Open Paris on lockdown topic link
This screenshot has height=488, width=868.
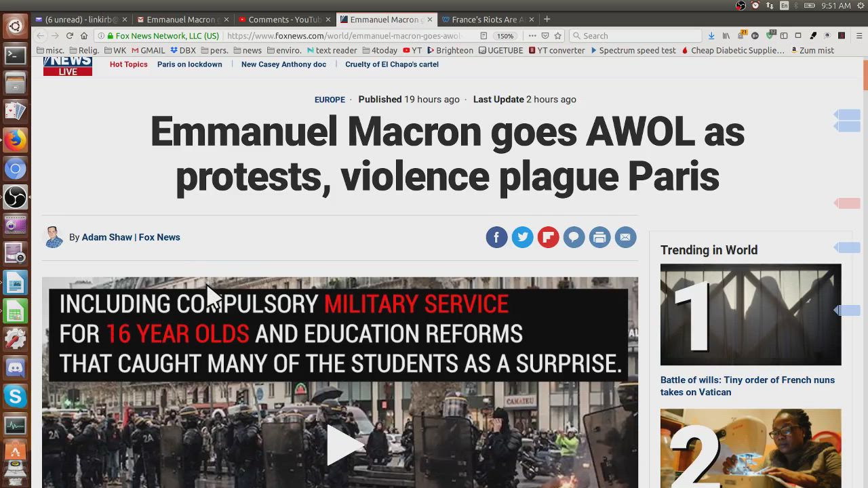189,64
